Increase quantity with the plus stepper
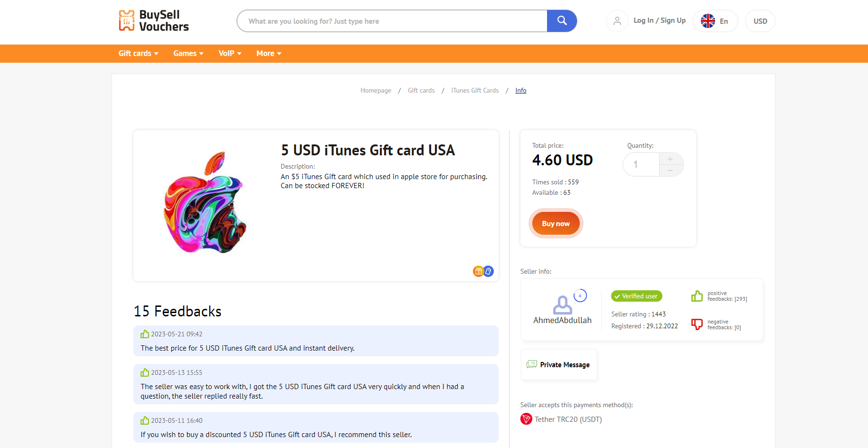 (670, 159)
